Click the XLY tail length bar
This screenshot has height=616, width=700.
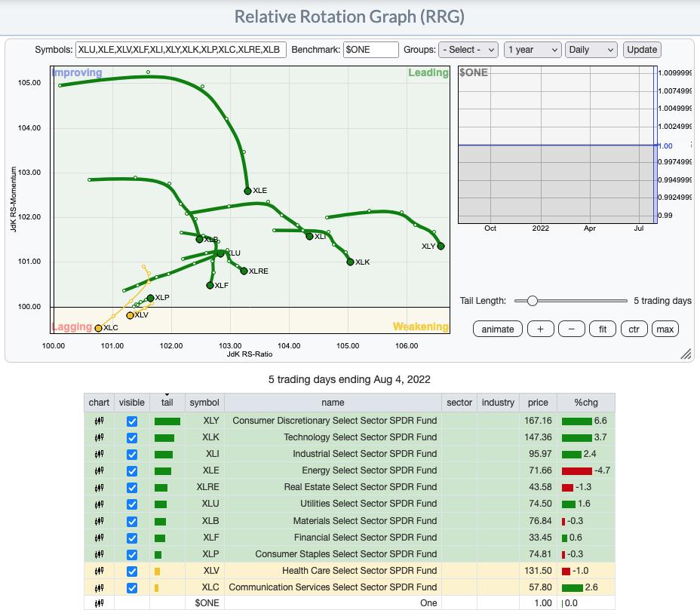point(167,421)
